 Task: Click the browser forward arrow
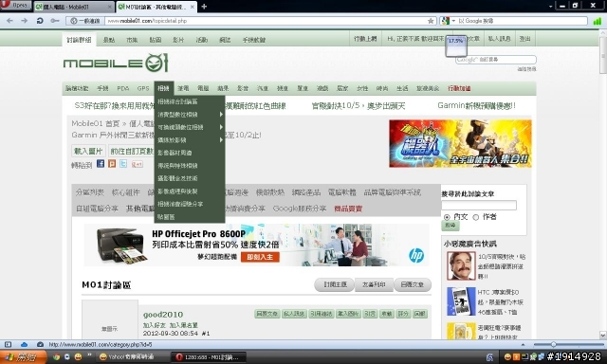(25, 21)
